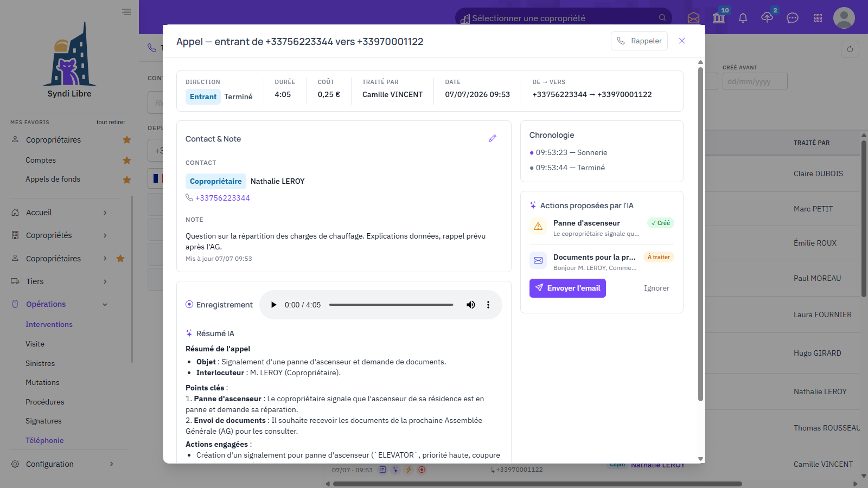Click the Créé avant date field
Image resolution: width=868 pixels, height=488 pixels.
(x=755, y=81)
